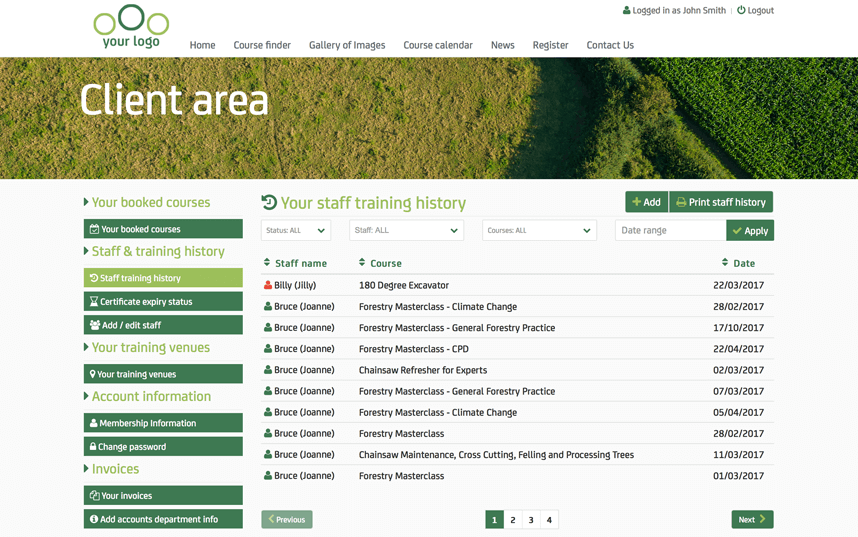Go to page 3 in pagination
858x537 pixels.
531,520
